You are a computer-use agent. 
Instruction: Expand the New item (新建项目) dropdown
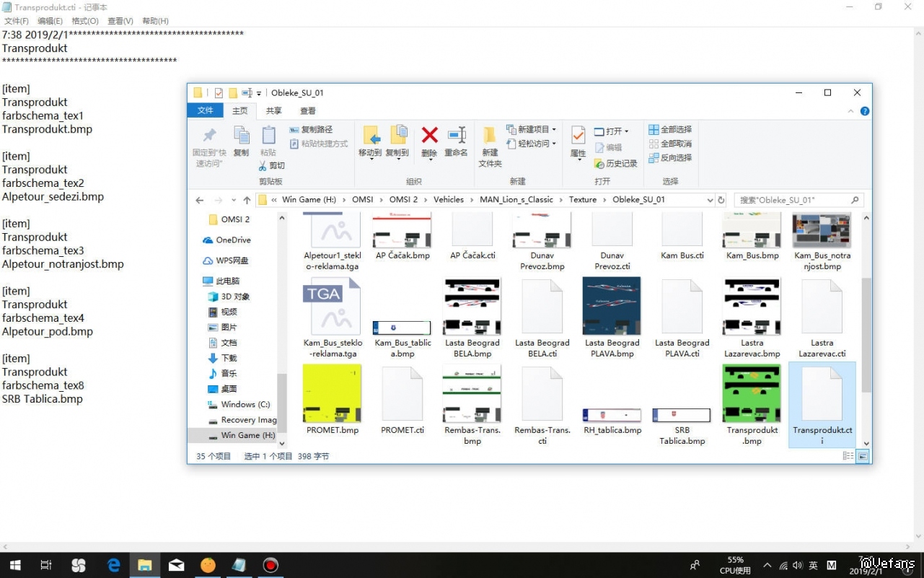532,129
